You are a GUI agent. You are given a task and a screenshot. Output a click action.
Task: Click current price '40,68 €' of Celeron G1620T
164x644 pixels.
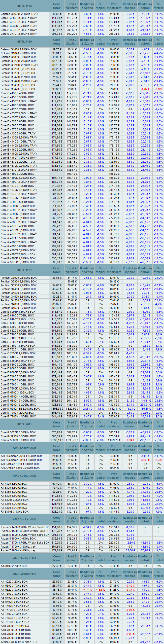coord(57,14)
